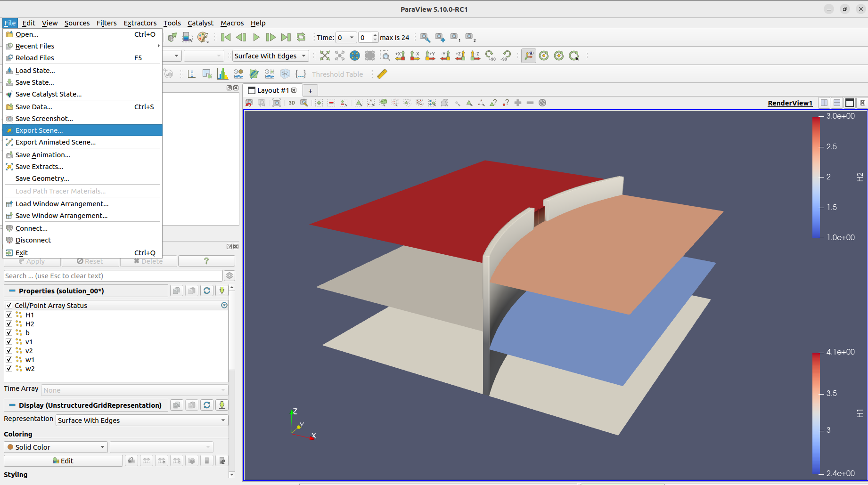
Task: Rotate view 90 degrees clockwise
Action: pos(491,56)
